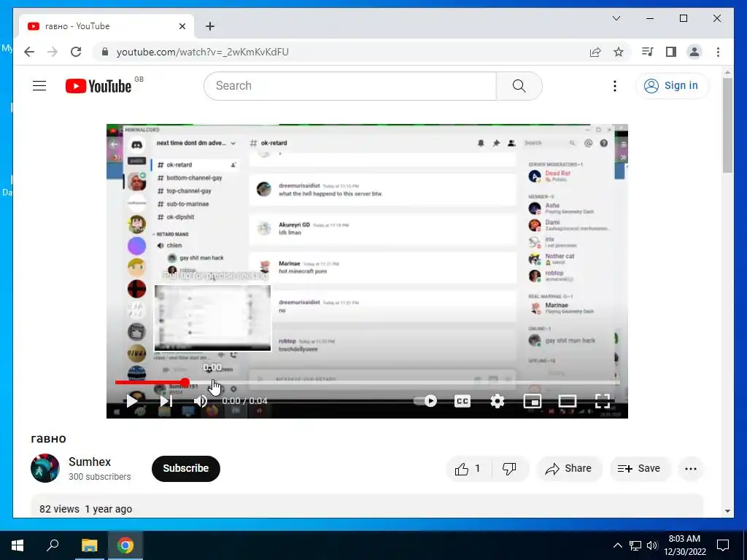Image resolution: width=747 pixels, height=560 pixels.
Task: Open Windows taskbar search
Action: 53,545
